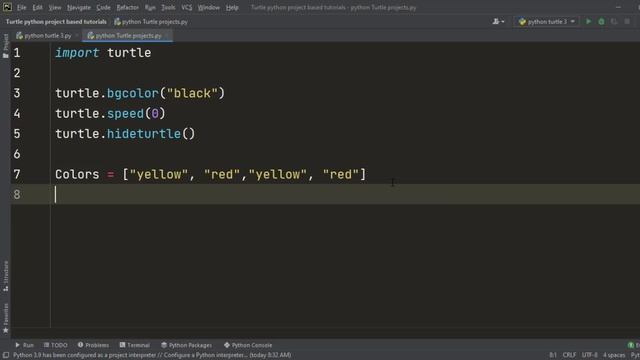This screenshot has height=360, width=640.
Task: Open the VCS menu
Action: tap(187, 7)
